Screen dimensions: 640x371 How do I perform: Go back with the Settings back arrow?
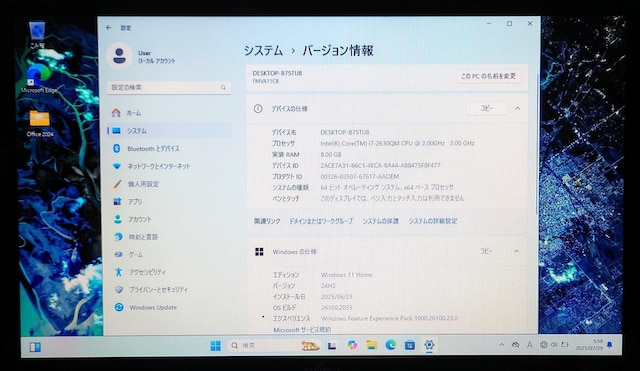109,28
